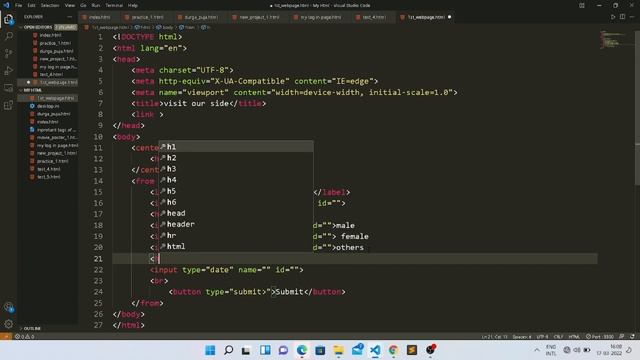Open Windows taskbar Search

[229, 350]
